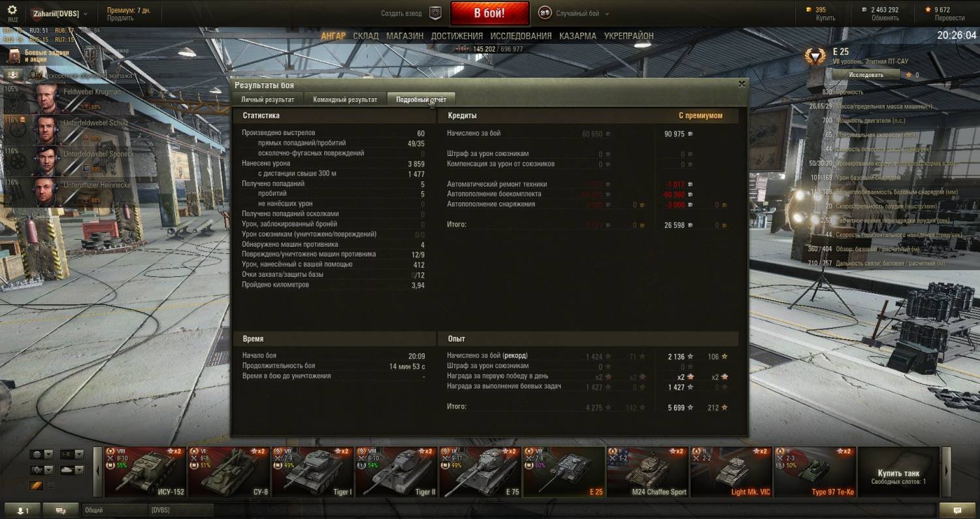This screenshot has height=519, width=980.
Task: Click Sponeck's skill icon showing 89%
Action: (86, 169)
